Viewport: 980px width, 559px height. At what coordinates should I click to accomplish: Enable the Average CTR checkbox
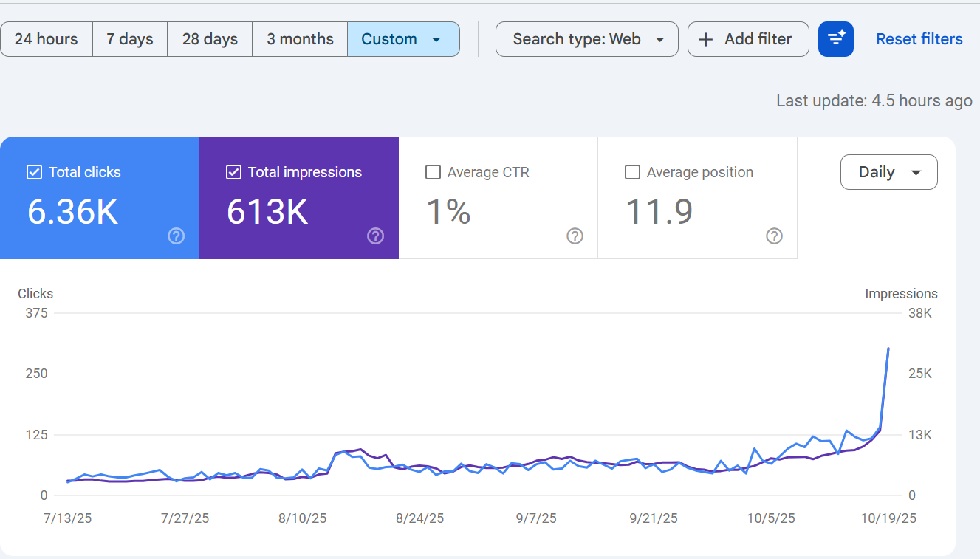click(x=433, y=172)
